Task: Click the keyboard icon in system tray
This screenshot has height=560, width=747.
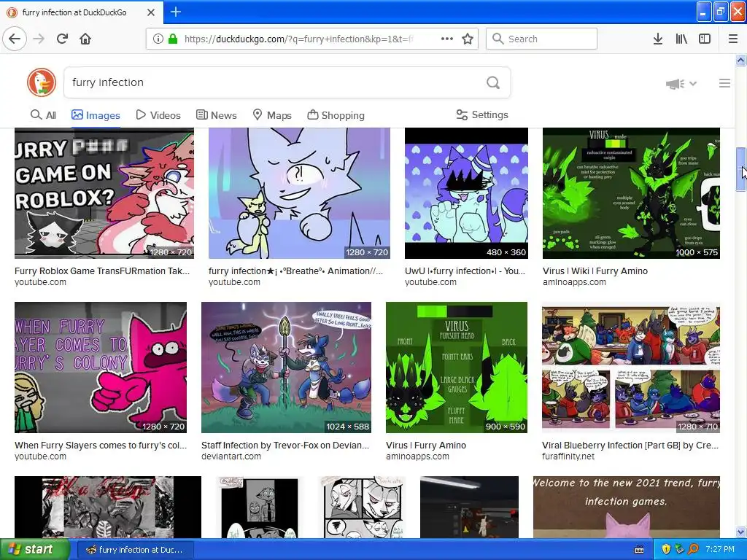Action: [x=639, y=550]
